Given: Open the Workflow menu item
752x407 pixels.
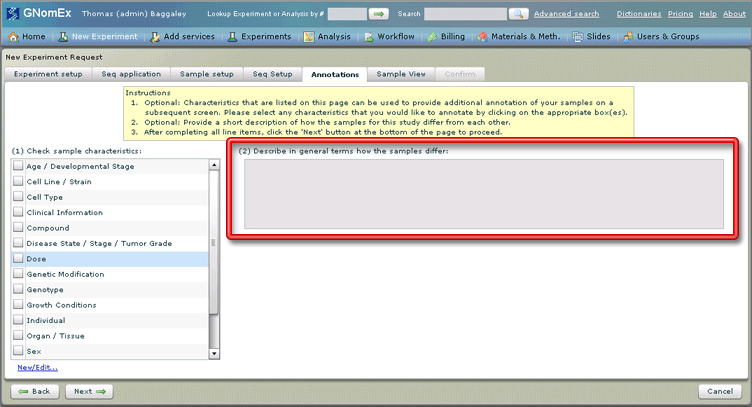Looking at the screenshot, I should pos(389,36).
